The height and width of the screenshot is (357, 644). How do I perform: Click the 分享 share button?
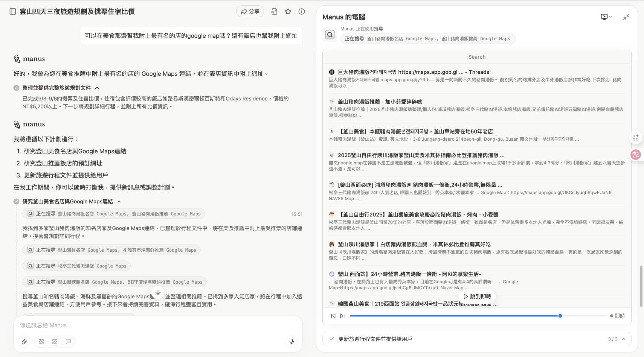click(x=250, y=11)
